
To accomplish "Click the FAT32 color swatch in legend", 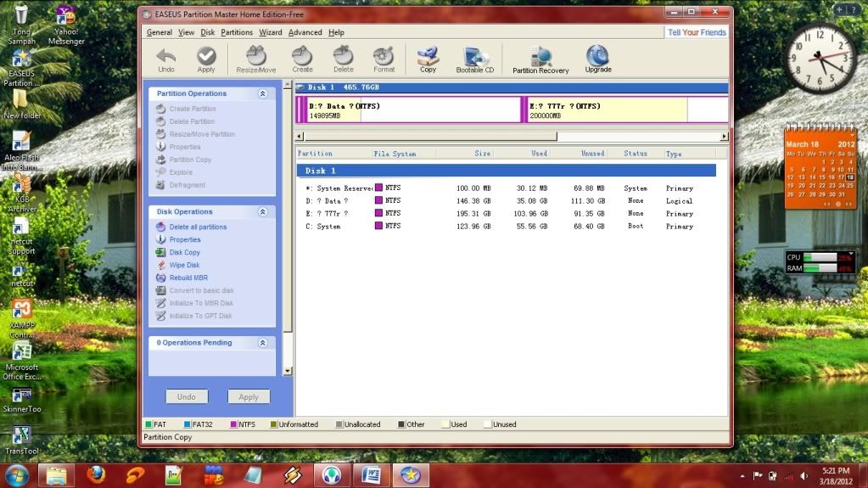I will click(x=188, y=424).
